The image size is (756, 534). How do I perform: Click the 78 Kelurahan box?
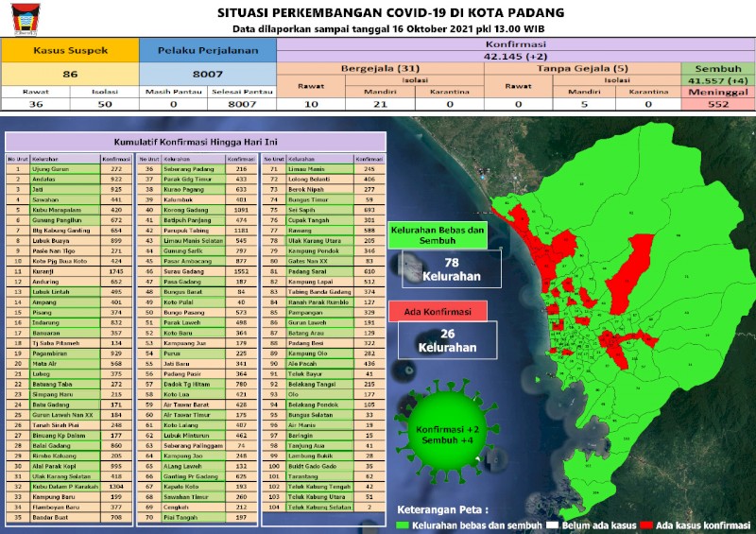452,269
